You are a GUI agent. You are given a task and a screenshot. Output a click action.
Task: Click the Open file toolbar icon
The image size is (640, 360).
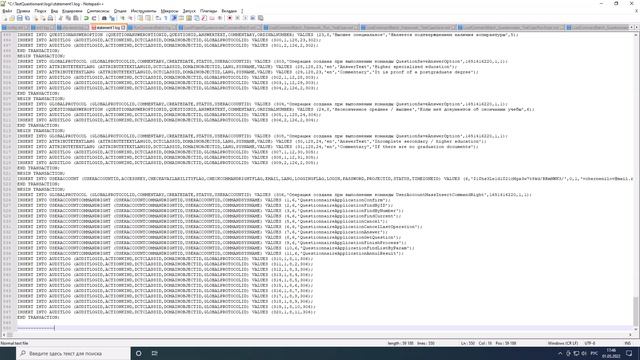[x=12, y=18]
